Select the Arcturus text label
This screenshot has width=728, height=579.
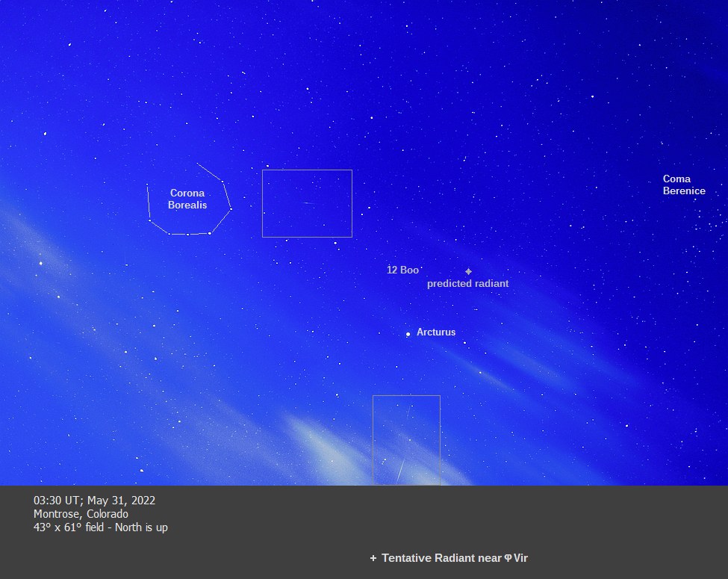(x=436, y=332)
